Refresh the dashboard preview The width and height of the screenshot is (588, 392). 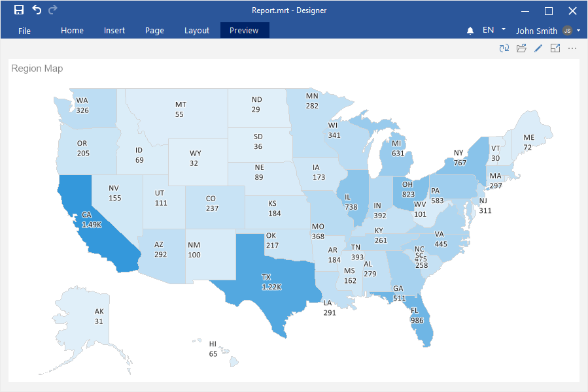coord(504,48)
